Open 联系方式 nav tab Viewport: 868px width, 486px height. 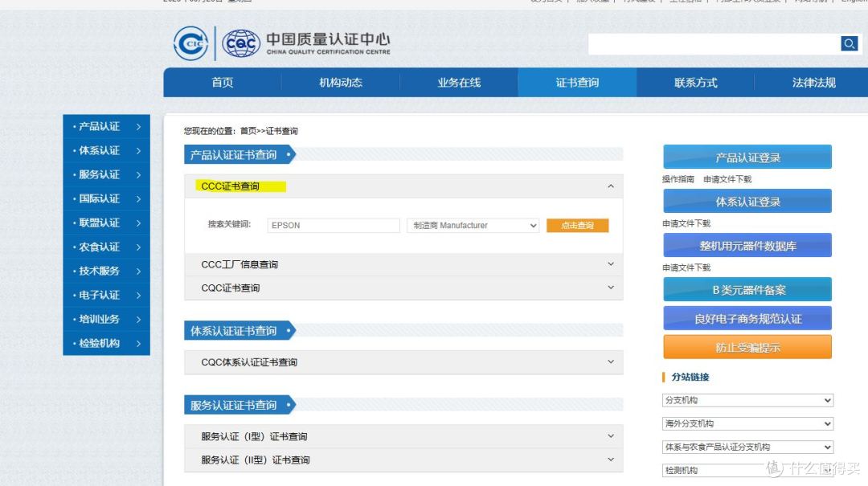(695, 83)
